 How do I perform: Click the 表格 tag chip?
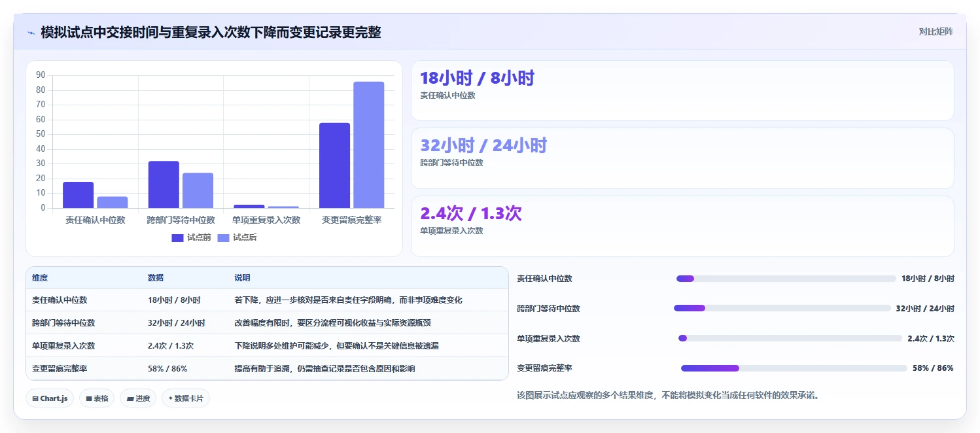click(x=97, y=398)
